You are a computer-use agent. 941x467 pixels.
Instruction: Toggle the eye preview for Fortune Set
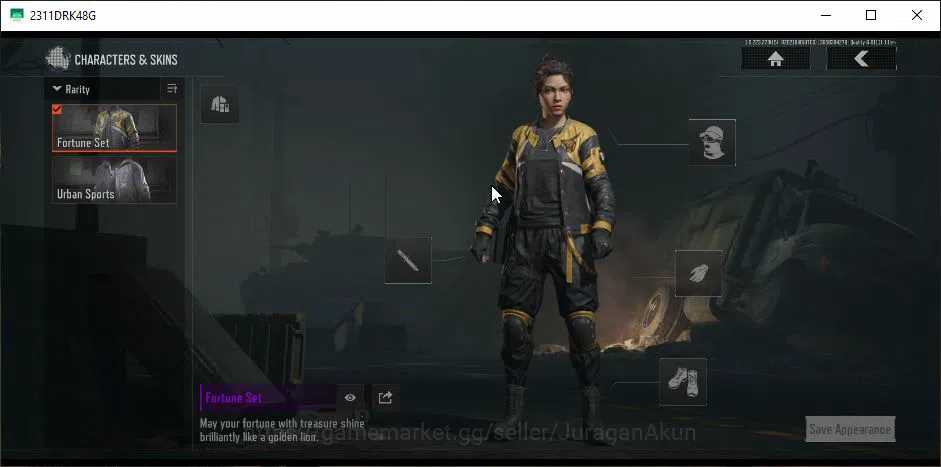click(x=350, y=397)
